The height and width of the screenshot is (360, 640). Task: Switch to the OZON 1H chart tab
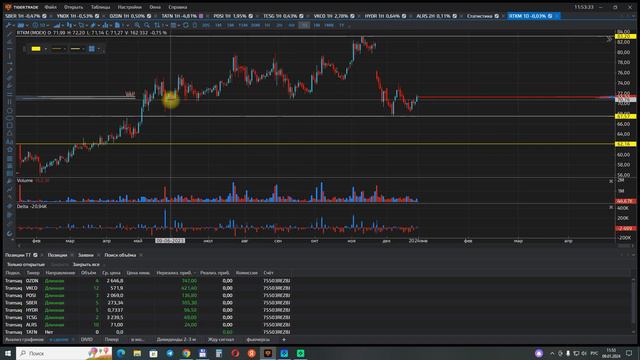[x=127, y=16]
